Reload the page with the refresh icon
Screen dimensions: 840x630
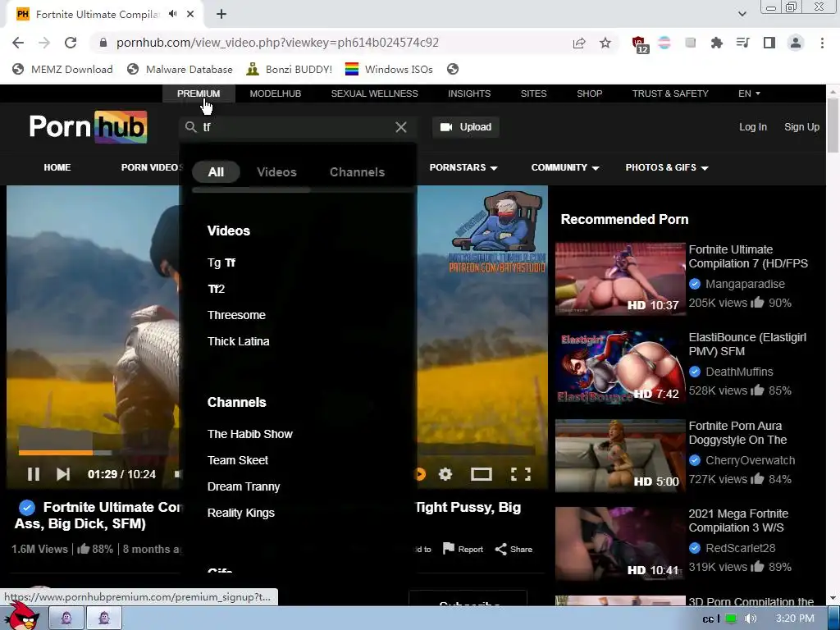[x=71, y=43]
